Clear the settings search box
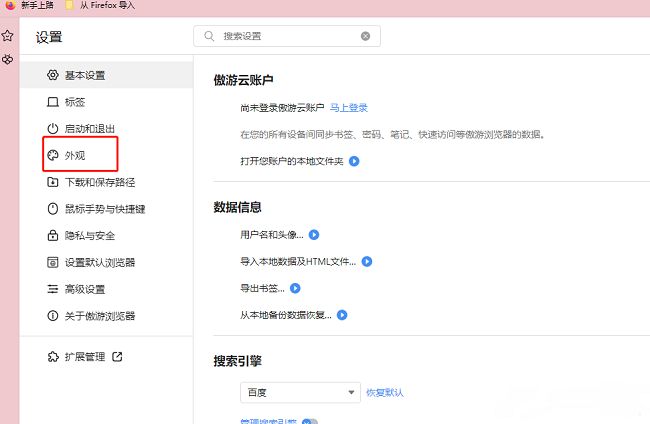 [x=366, y=36]
